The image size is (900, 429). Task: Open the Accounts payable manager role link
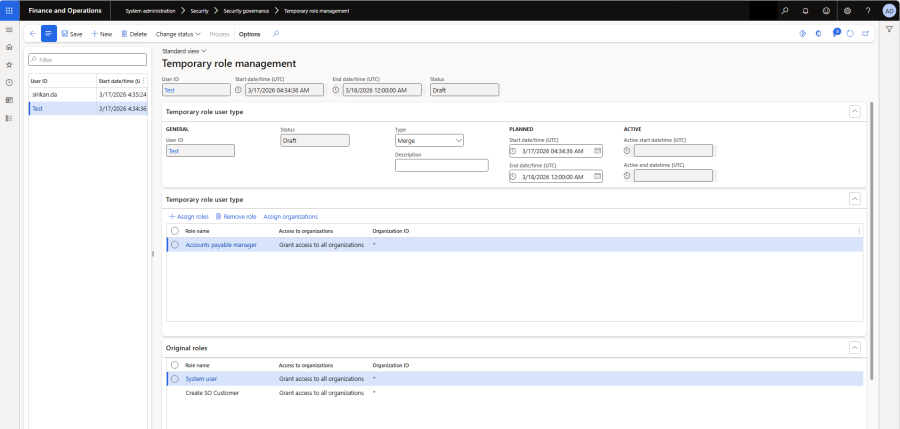coord(221,244)
